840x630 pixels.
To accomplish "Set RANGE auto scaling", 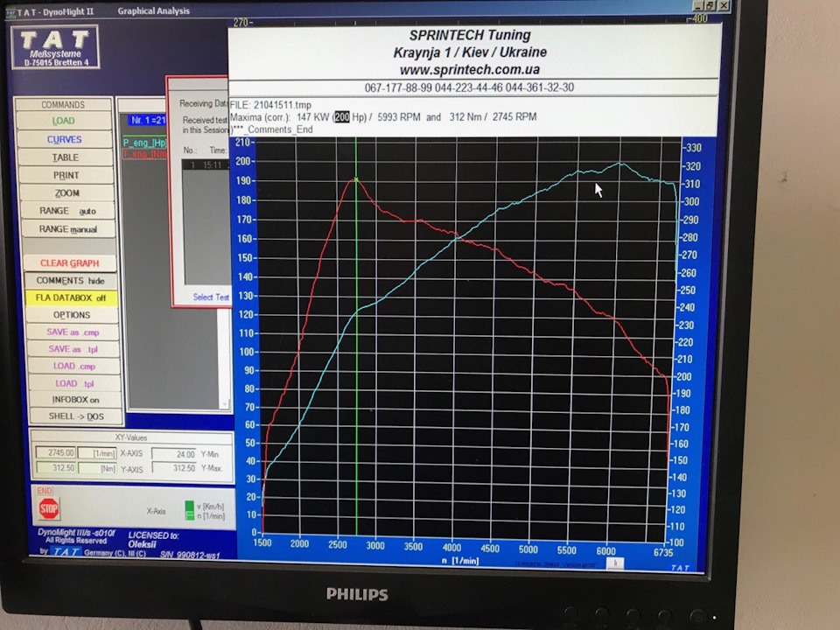I will (x=67, y=211).
